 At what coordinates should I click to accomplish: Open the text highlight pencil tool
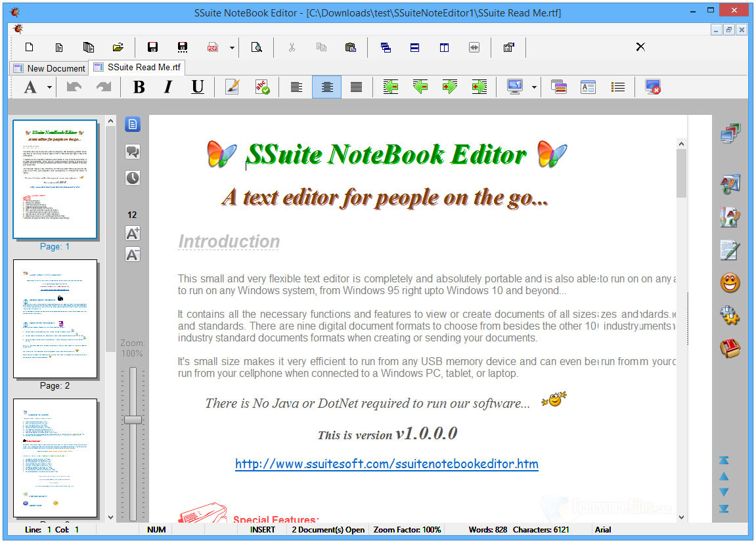click(232, 87)
